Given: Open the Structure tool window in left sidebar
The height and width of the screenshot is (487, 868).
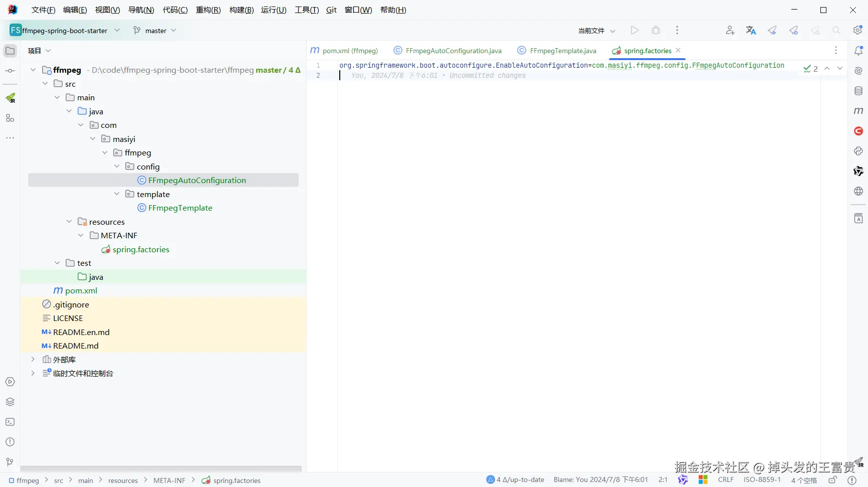Looking at the screenshot, I should click(x=10, y=118).
